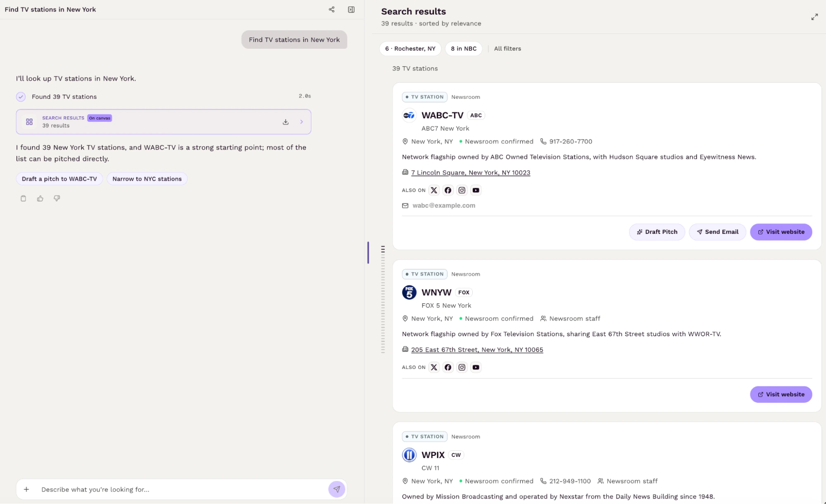Click the results list scroll indicator
The height and width of the screenshot is (504, 826).
click(x=383, y=299)
